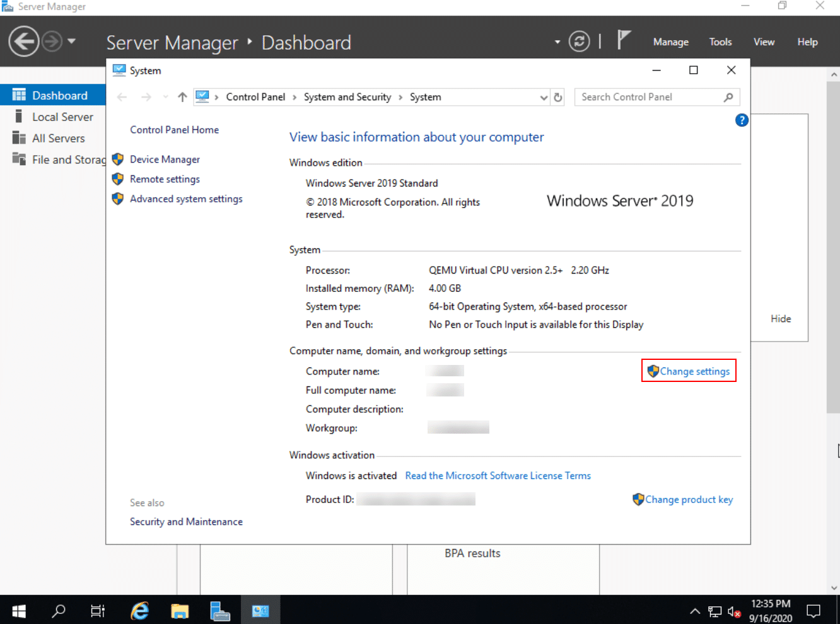The width and height of the screenshot is (840, 624).
Task: Expand the dropdown arrow beside refresh icon
Action: 557,42
